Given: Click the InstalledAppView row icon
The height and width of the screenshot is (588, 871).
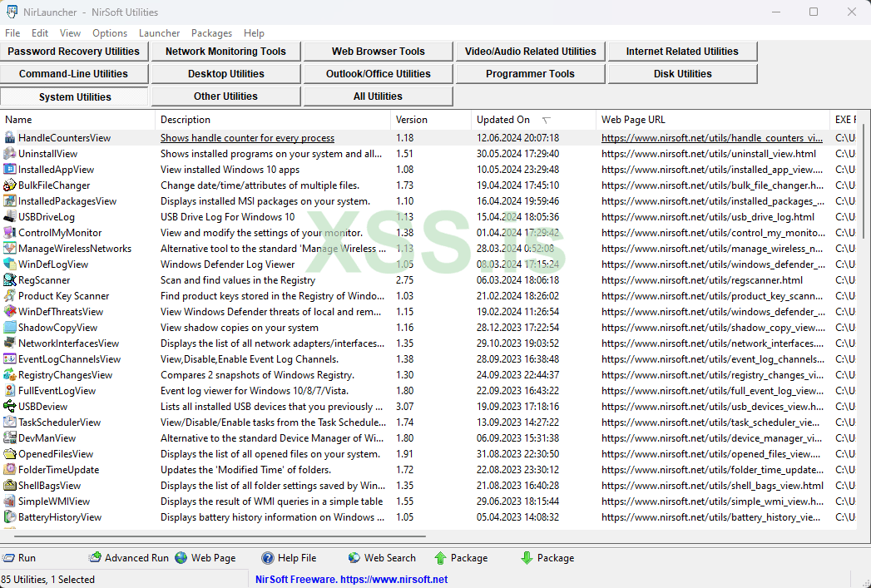Looking at the screenshot, I should pyautogui.click(x=9, y=170).
